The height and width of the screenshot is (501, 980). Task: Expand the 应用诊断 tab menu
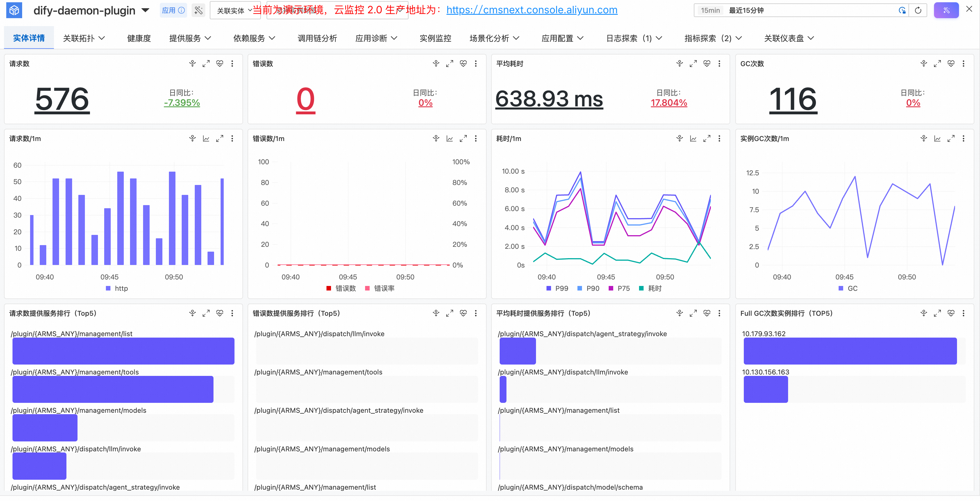point(376,38)
